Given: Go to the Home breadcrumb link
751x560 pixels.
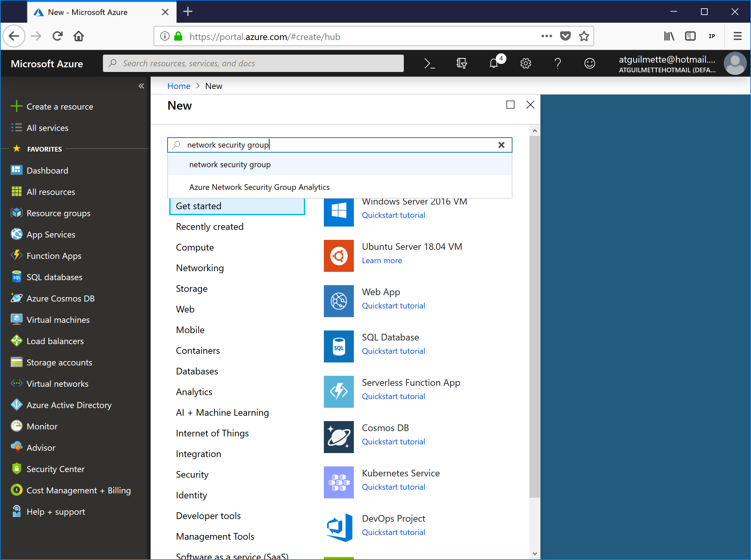Looking at the screenshot, I should (x=179, y=86).
